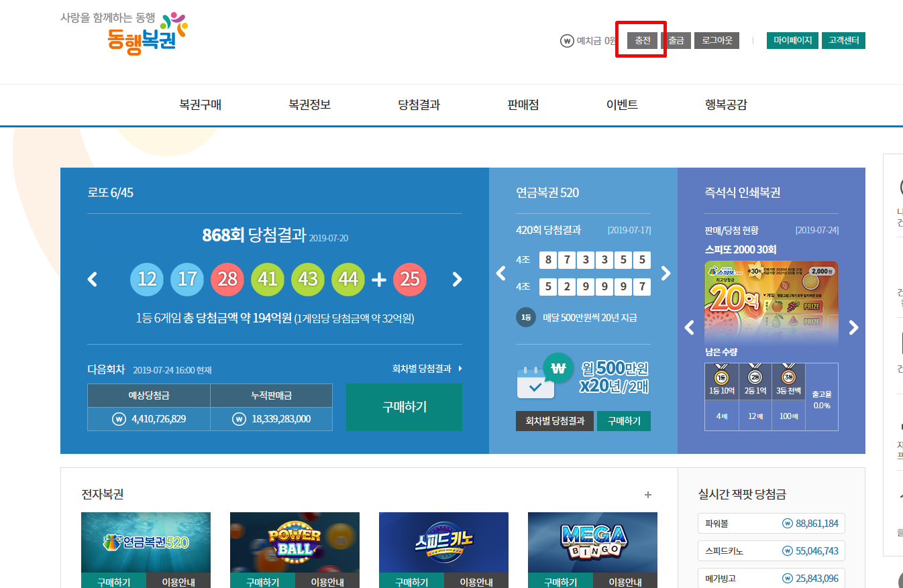Click 구매하기 under Mega Bingo thumbnail
The height and width of the screenshot is (588, 903).
point(560,581)
